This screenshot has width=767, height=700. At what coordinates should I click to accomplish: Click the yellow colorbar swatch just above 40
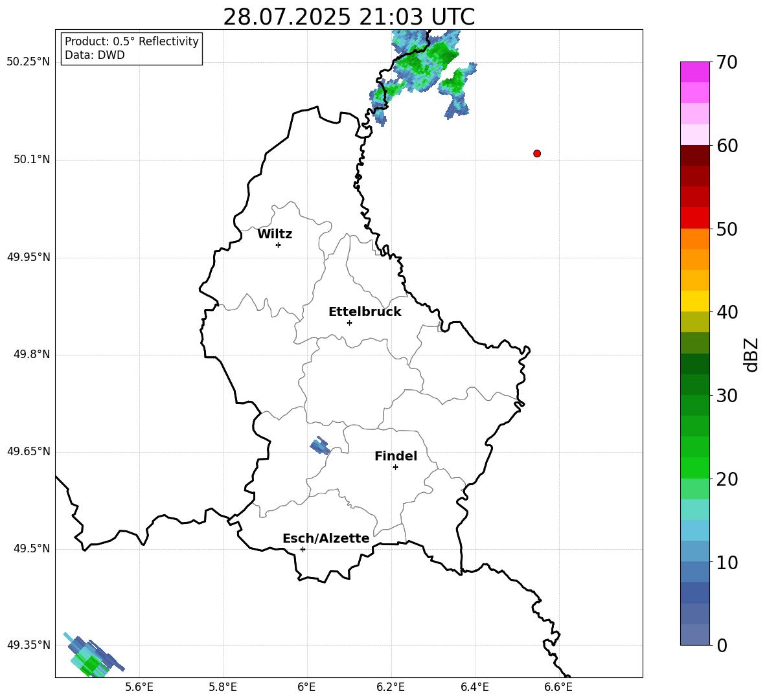694,301
